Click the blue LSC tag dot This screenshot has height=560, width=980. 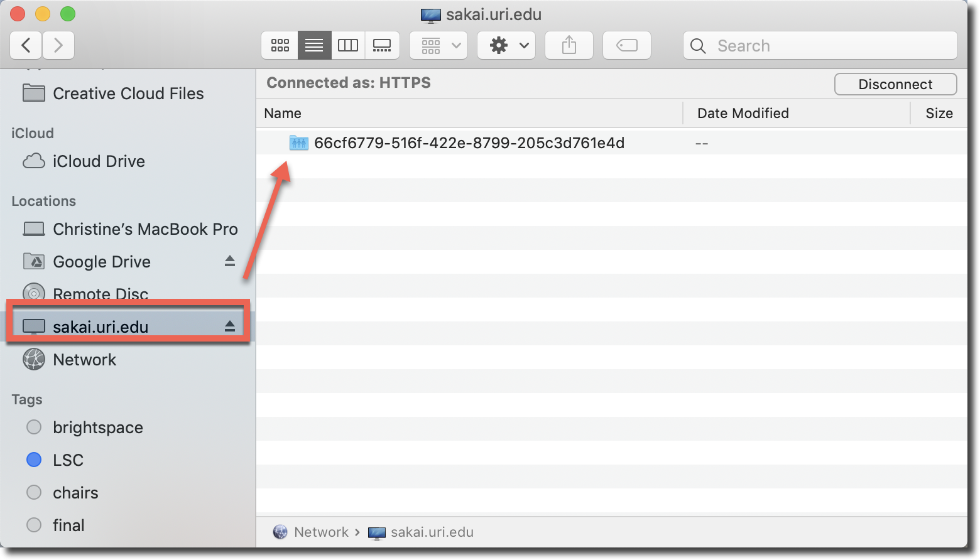[x=34, y=460]
